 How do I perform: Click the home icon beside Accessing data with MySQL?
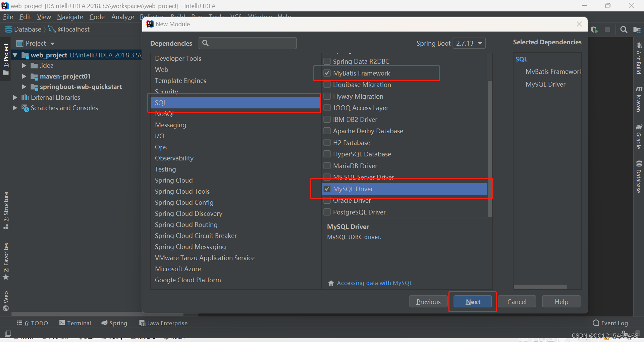331,283
